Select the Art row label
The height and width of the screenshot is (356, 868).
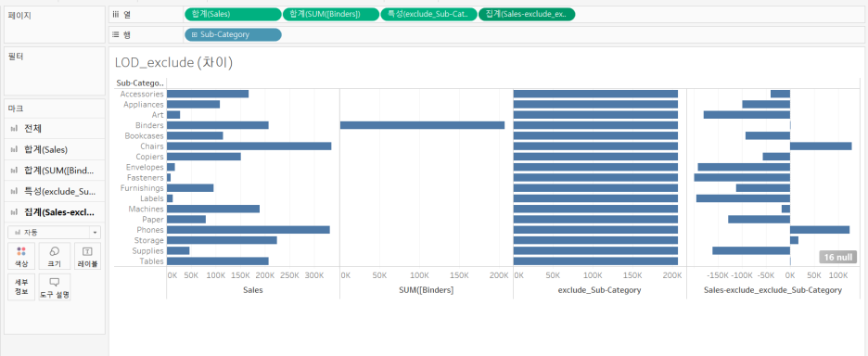[158, 115]
